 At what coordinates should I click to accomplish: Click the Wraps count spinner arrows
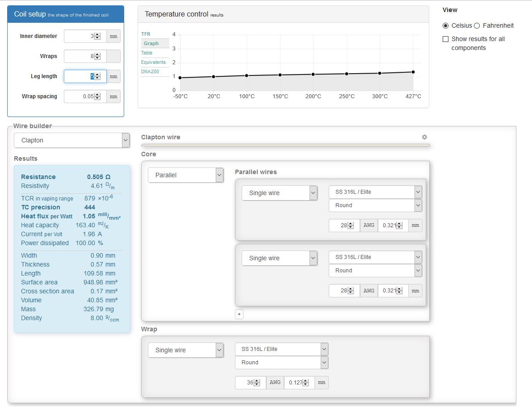pos(98,56)
